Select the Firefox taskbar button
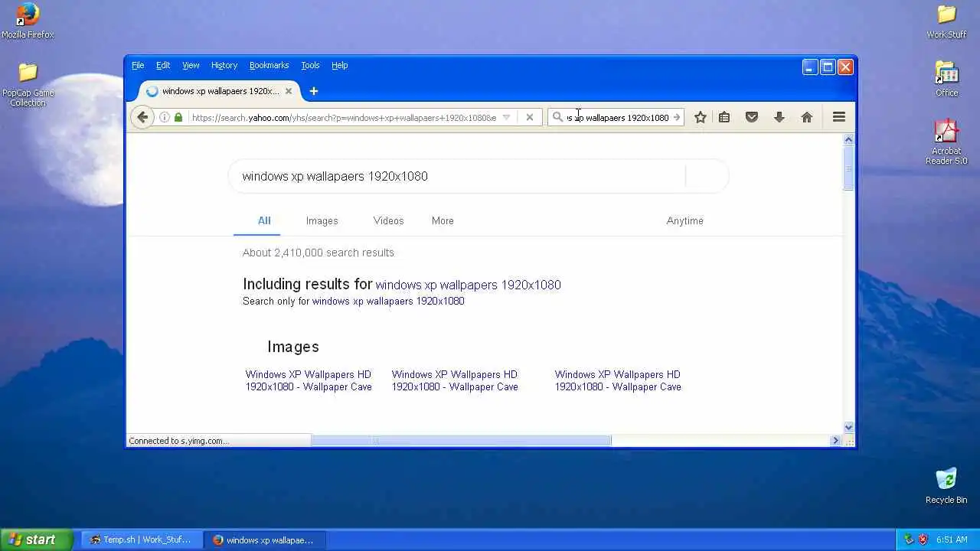This screenshot has height=551, width=980. [264, 540]
